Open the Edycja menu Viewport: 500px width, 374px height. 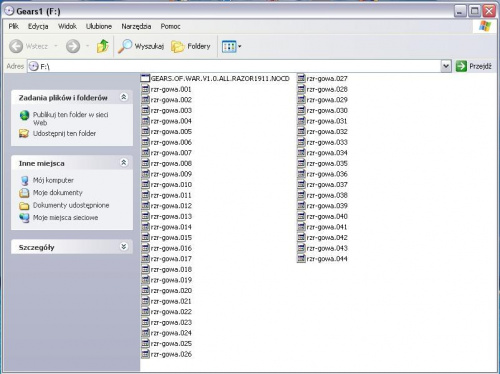point(38,26)
